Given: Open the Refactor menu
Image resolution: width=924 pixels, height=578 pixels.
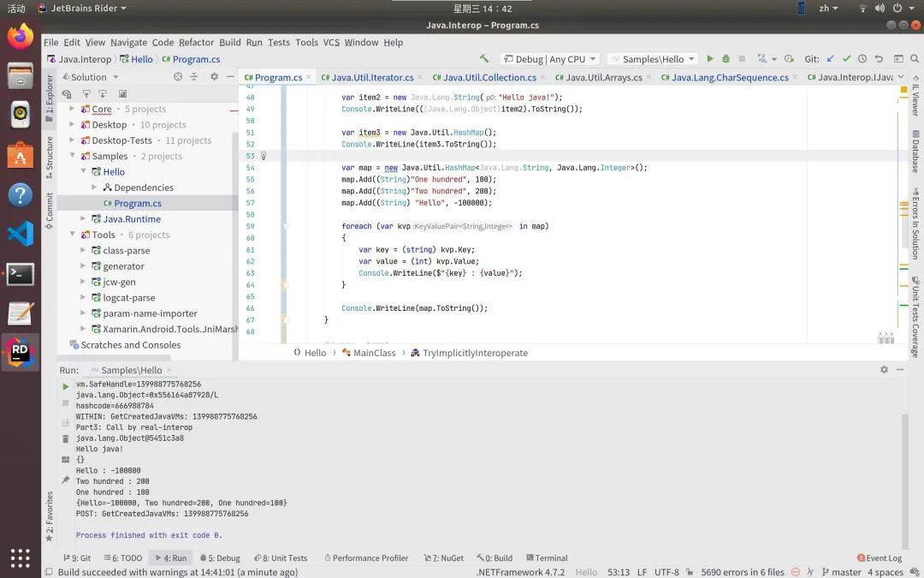Looking at the screenshot, I should [x=196, y=42].
